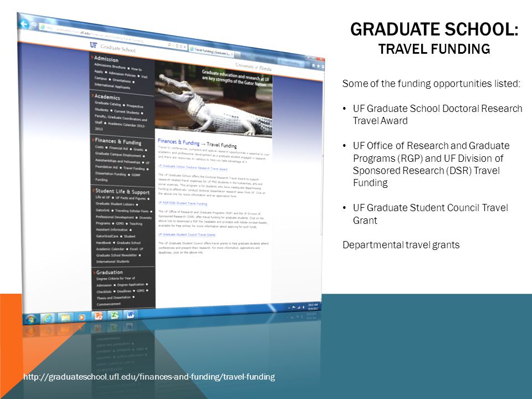Click the Graduate Student Listserv link

click(115, 204)
